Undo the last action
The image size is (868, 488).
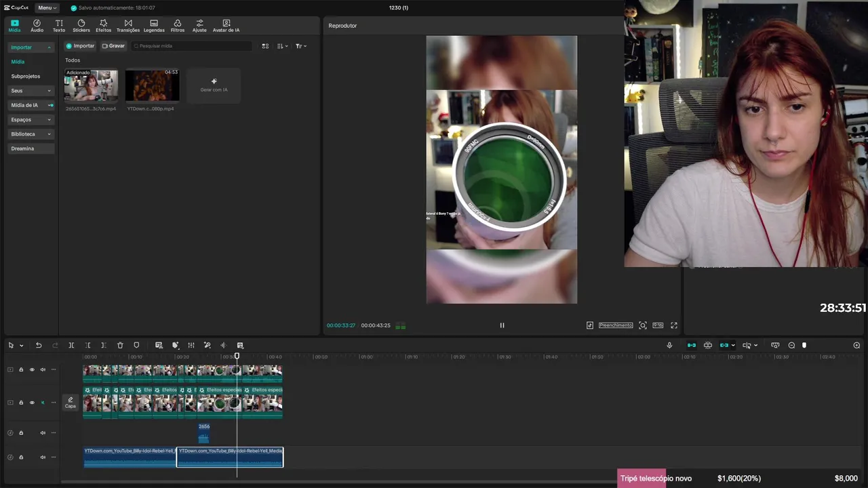point(39,346)
